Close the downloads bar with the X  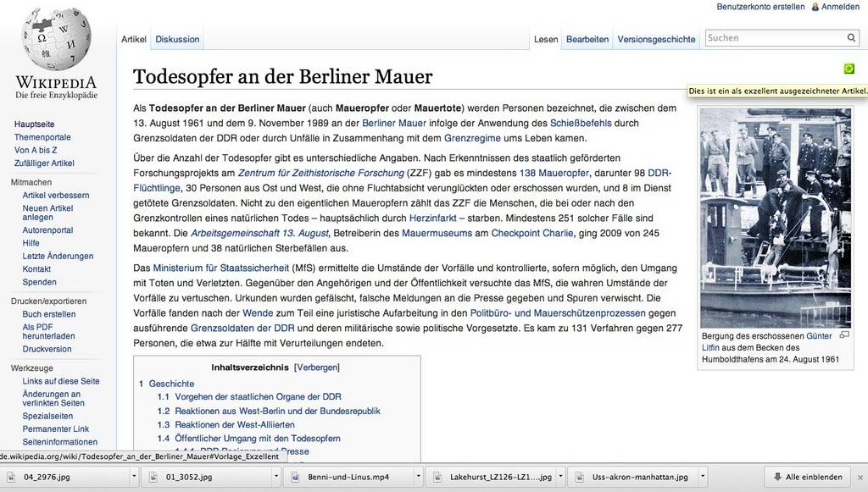[x=860, y=477]
